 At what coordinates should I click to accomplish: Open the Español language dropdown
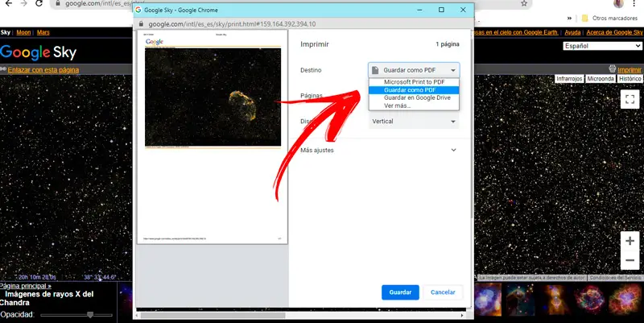[x=601, y=46]
